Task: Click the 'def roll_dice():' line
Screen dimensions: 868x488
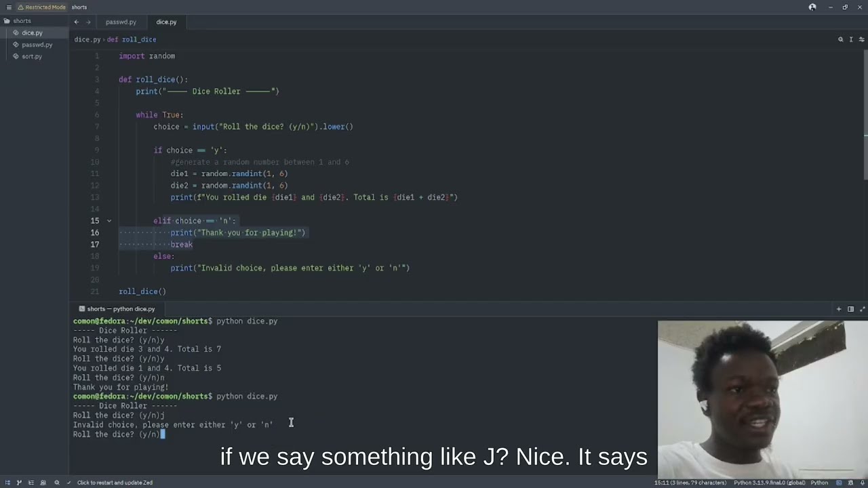Action: tap(153, 79)
